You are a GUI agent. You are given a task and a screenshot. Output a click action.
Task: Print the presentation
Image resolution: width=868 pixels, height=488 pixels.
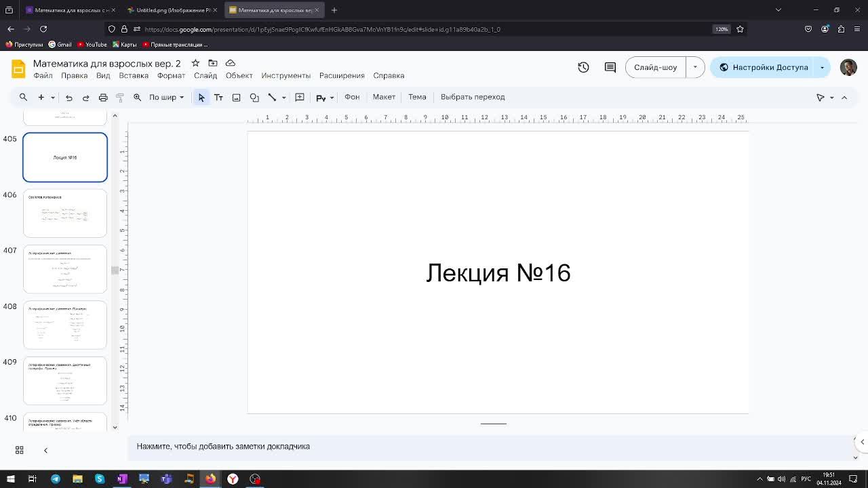pyautogui.click(x=103, y=97)
